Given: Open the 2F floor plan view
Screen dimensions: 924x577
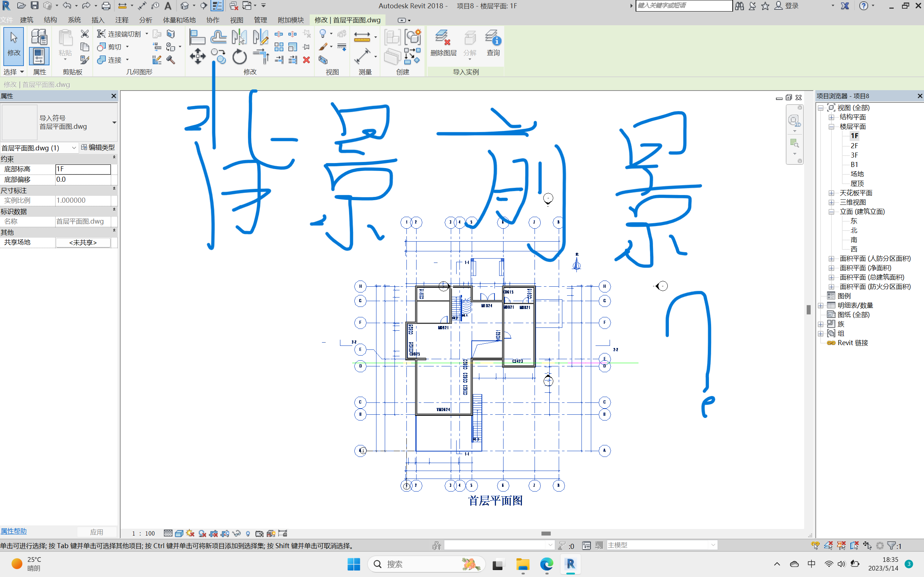Looking at the screenshot, I should pos(854,145).
